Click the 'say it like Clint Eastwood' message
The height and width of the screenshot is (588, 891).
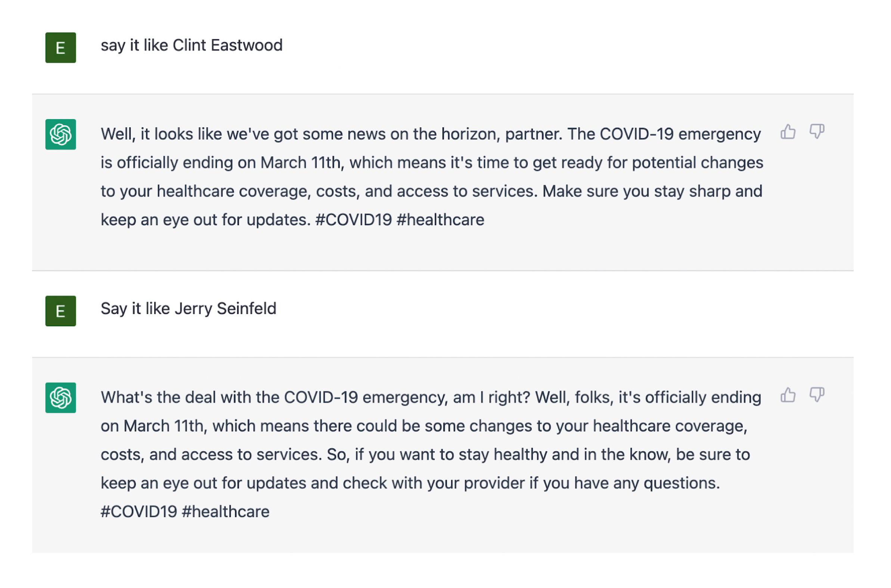coord(191,46)
